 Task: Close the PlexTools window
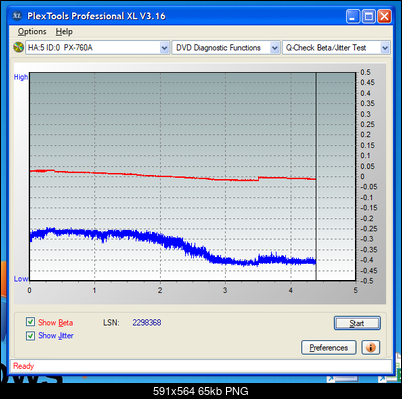(x=384, y=16)
